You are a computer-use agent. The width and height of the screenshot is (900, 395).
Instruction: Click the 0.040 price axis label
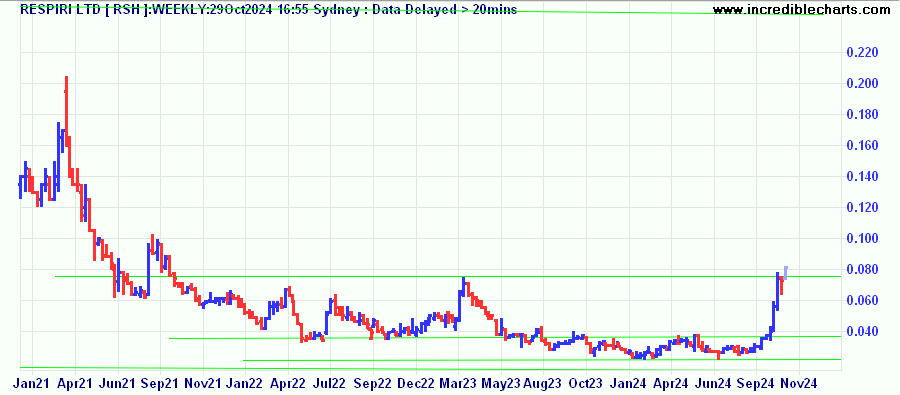point(863,332)
